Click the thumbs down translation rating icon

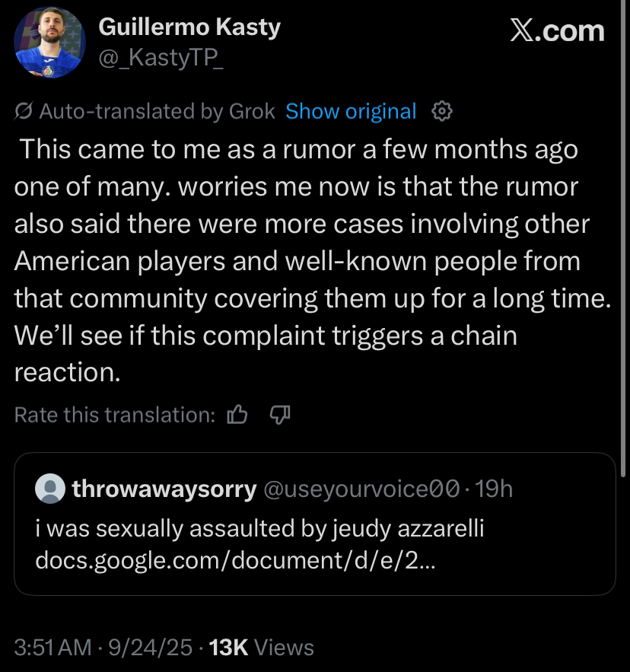coord(281,415)
